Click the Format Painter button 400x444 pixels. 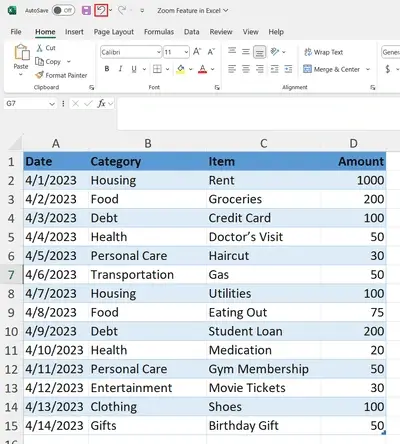pos(62,75)
